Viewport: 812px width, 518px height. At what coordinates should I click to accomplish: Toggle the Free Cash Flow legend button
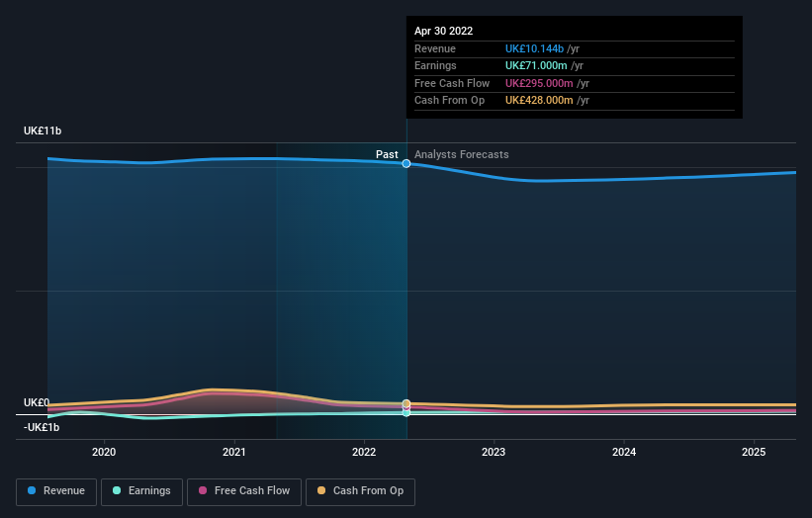tap(244, 491)
